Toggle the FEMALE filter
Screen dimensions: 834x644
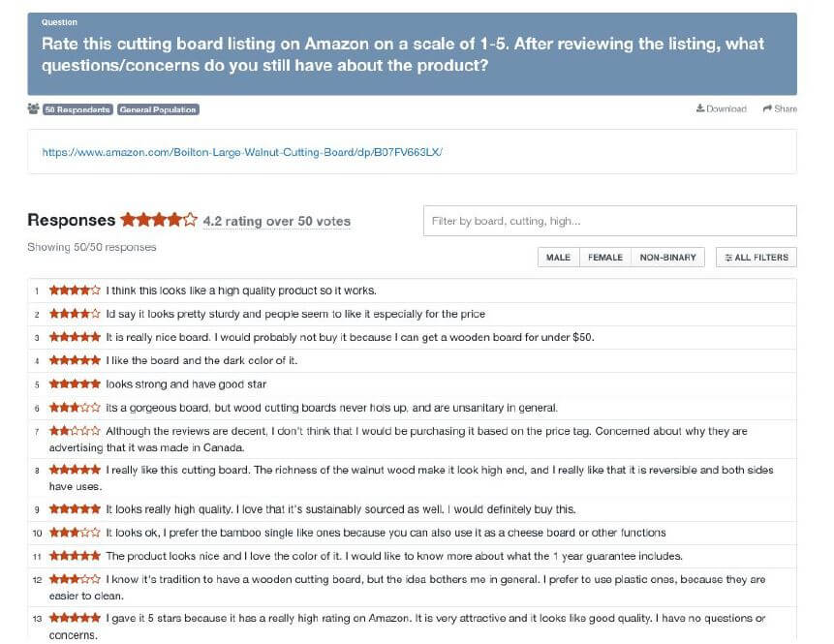point(604,258)
